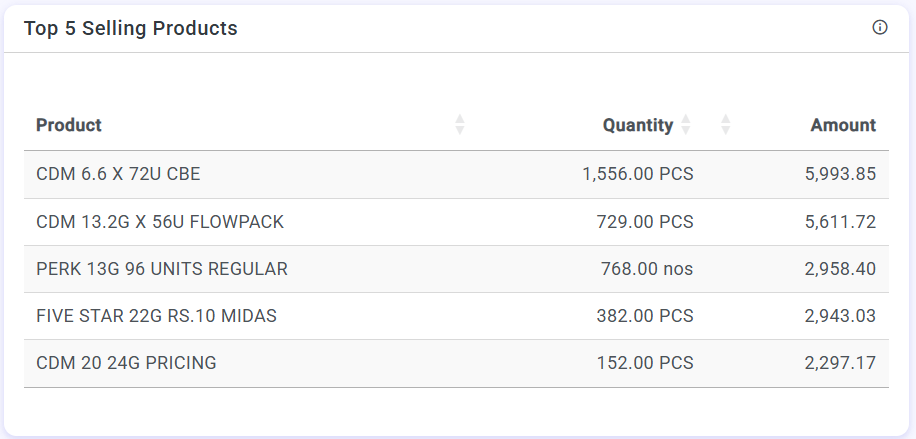Click the Quantity column header text
Image resolution: width=916 pixels, height=439 pixels.
(x=637, y=125)
